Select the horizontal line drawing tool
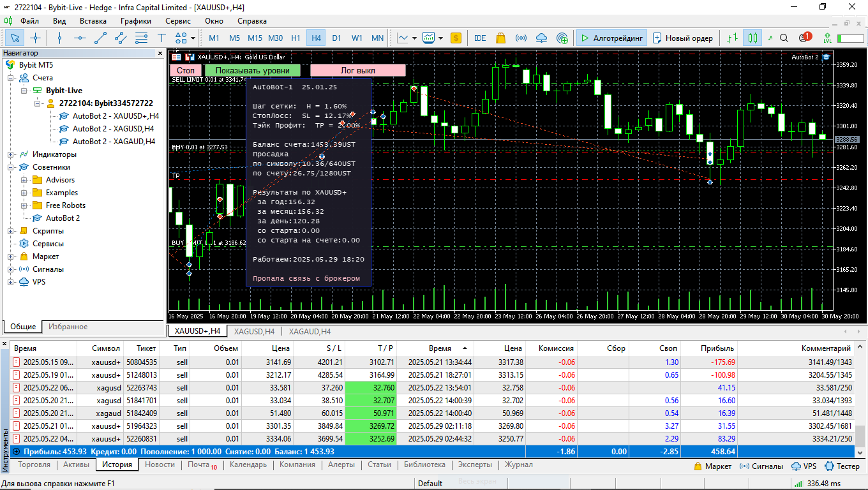Screen dimensions: 868x490 click(x=80, y=38)
